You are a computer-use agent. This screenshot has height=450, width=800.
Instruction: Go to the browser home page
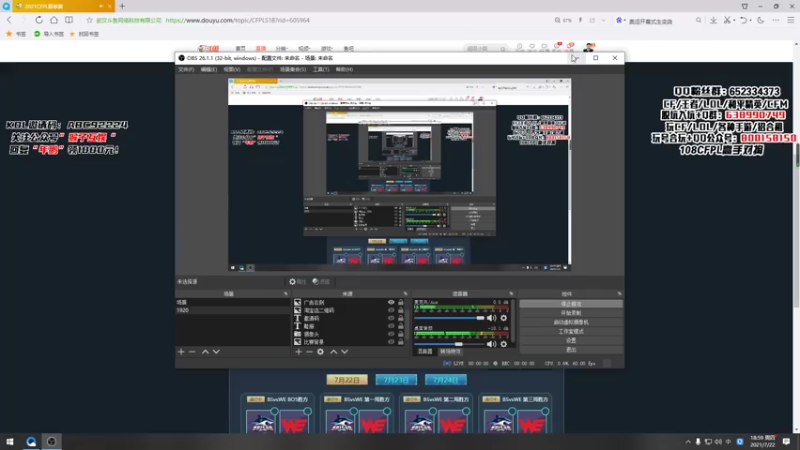click(54, 20)
